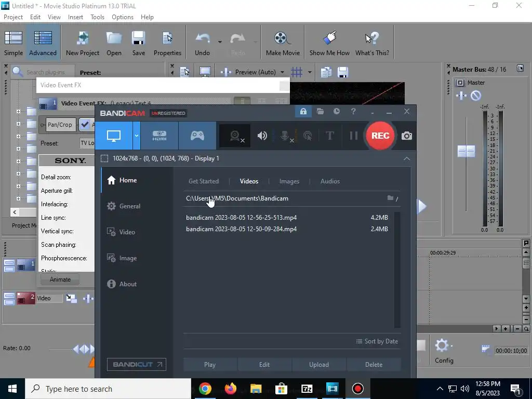Click the Edit button in Bandicam

[264, 364]
